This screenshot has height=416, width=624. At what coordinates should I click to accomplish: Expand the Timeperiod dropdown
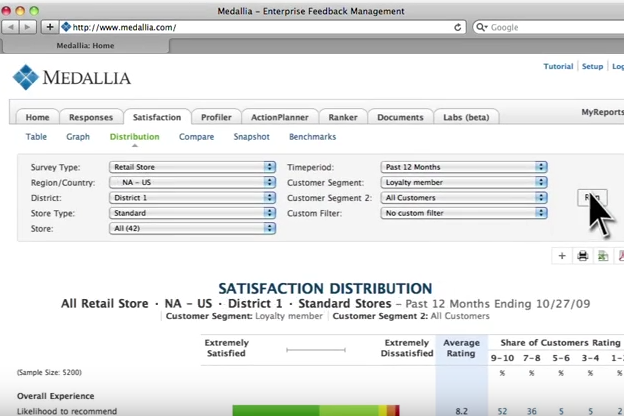(x=464, y=167)
